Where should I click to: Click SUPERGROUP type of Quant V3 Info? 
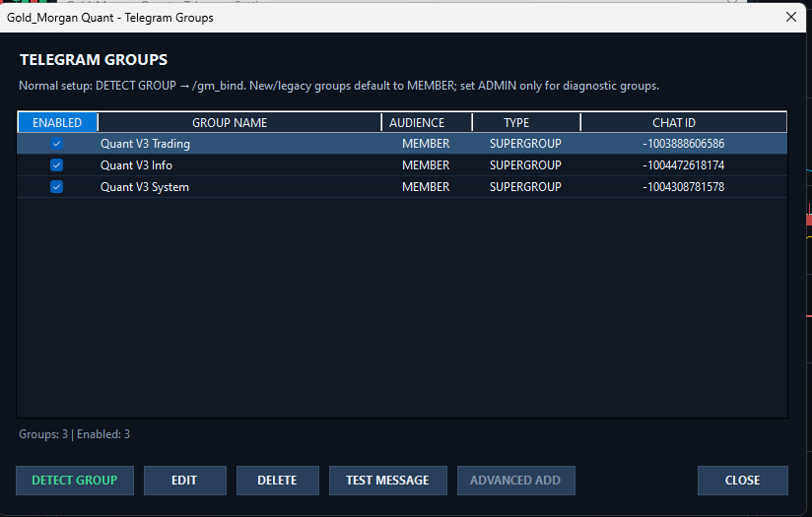click(x=525, y=165)
